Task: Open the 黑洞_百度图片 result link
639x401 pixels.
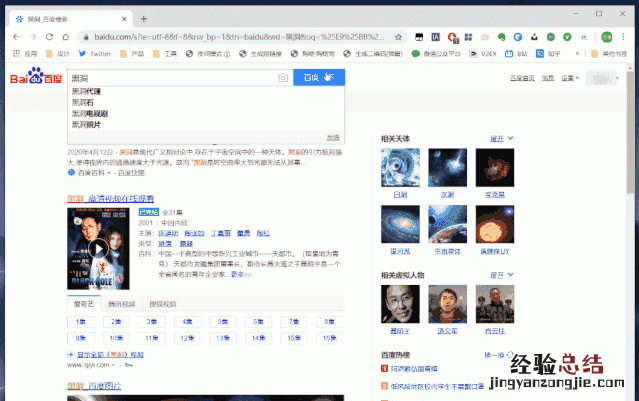Action: point(94,386)
